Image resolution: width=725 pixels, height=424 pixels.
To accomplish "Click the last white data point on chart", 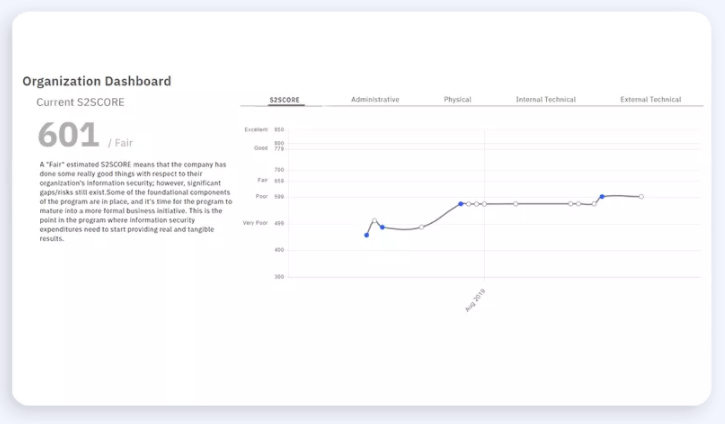I will [x=641, y=197].
